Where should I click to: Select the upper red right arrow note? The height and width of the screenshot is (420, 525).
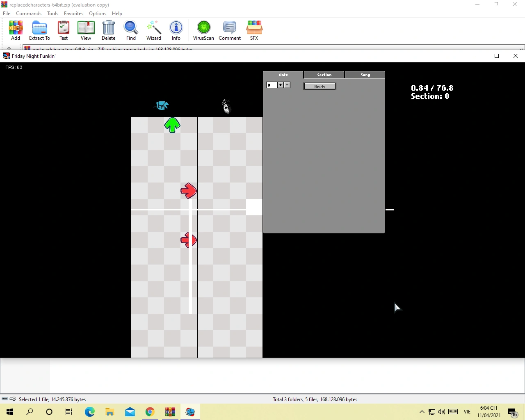pyautogui.click(x=189, y=191)
